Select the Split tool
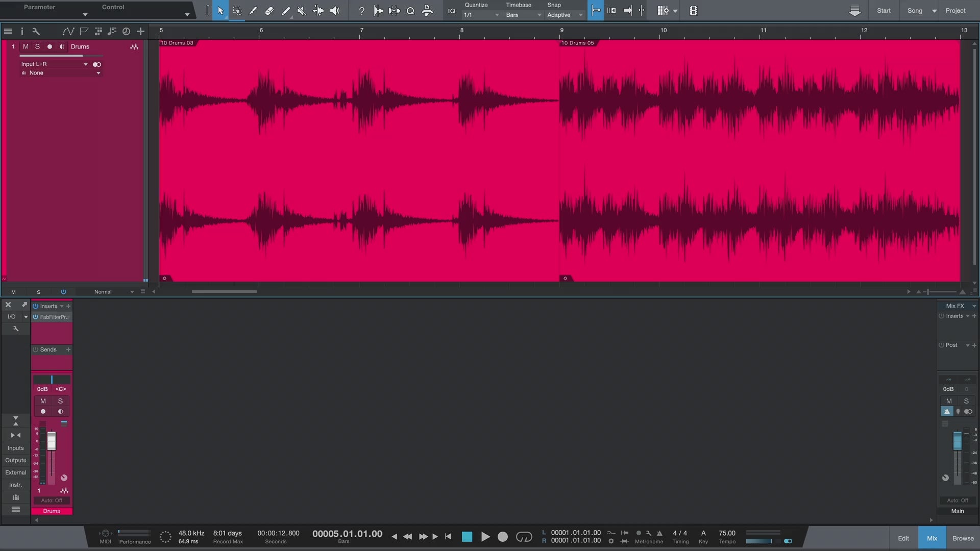Screen dimensions: 980x551 [253, 11]
